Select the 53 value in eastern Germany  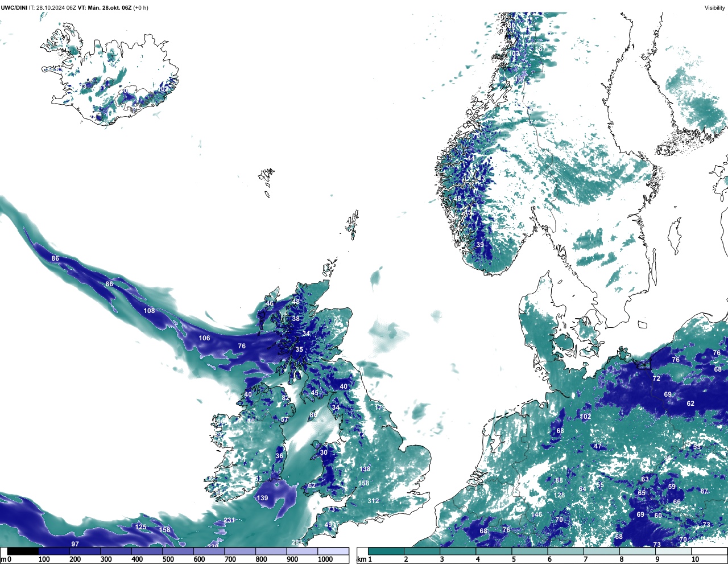pyautogui.click(x=697, y=447)
